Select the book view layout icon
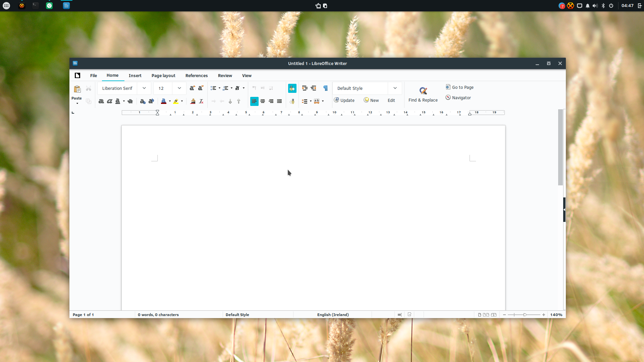Screen dimensions: 644x362 point(494,315)
